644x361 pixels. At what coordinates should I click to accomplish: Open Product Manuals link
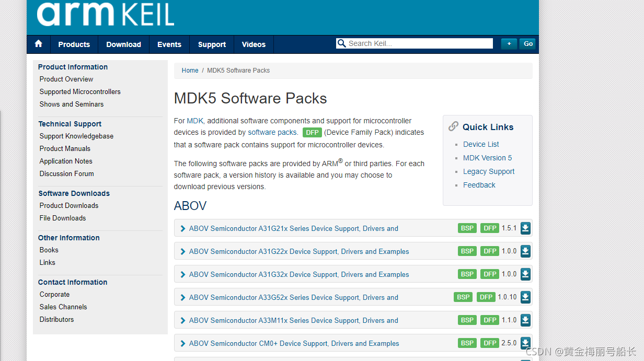[65, 148]
